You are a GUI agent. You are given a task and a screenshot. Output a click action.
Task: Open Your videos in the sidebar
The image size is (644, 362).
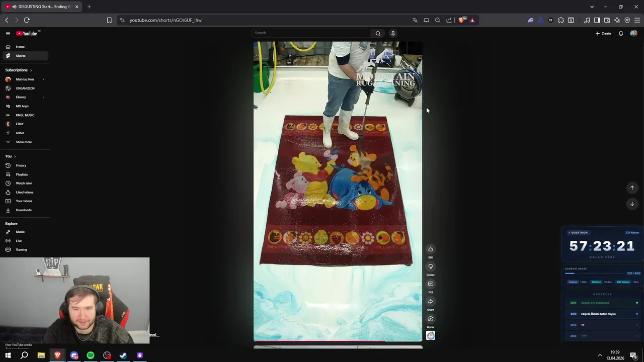[x=24, y=201]
